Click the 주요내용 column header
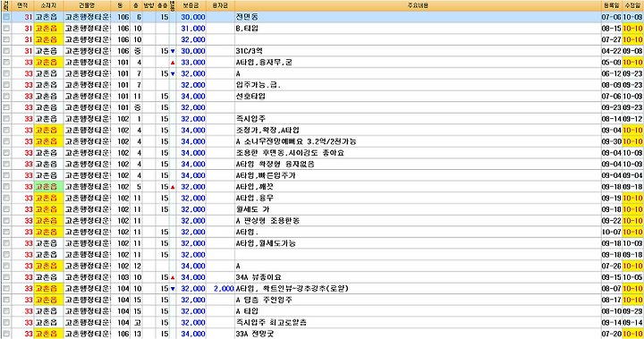 pyautogui.click(x=418, y=5)
